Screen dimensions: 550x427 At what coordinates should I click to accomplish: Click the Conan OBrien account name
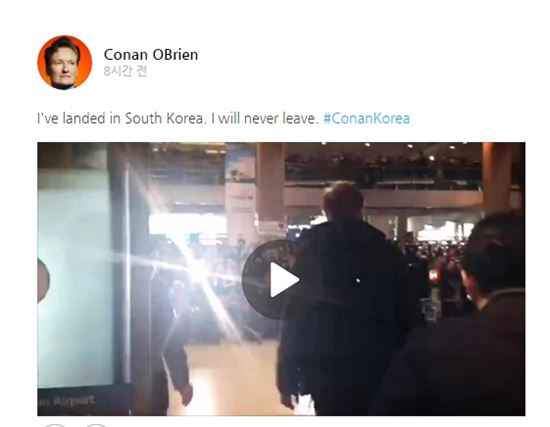click(151, 55)
